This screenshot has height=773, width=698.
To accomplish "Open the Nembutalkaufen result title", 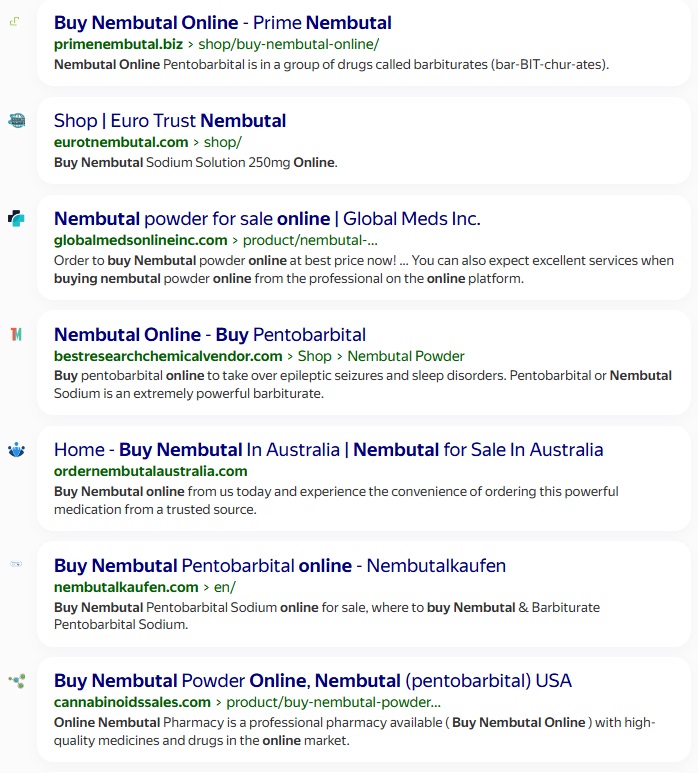I will click(x=280, y=566).
